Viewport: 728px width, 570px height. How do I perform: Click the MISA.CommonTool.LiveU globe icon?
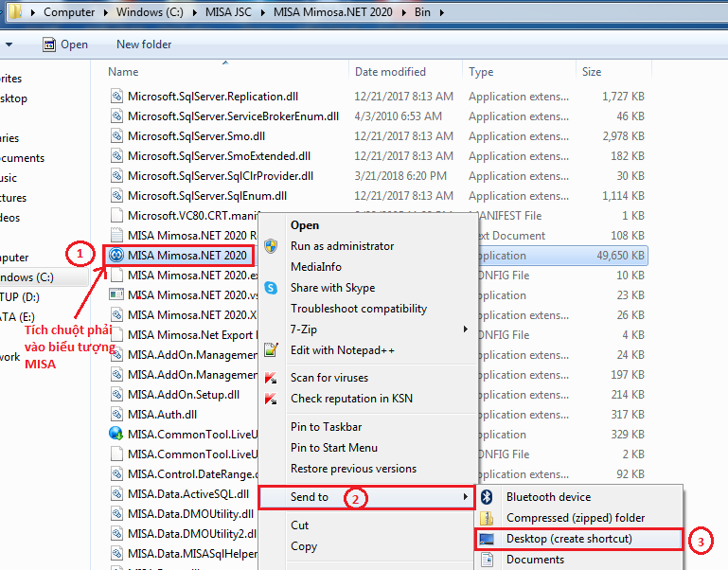(x=116, y=434)
